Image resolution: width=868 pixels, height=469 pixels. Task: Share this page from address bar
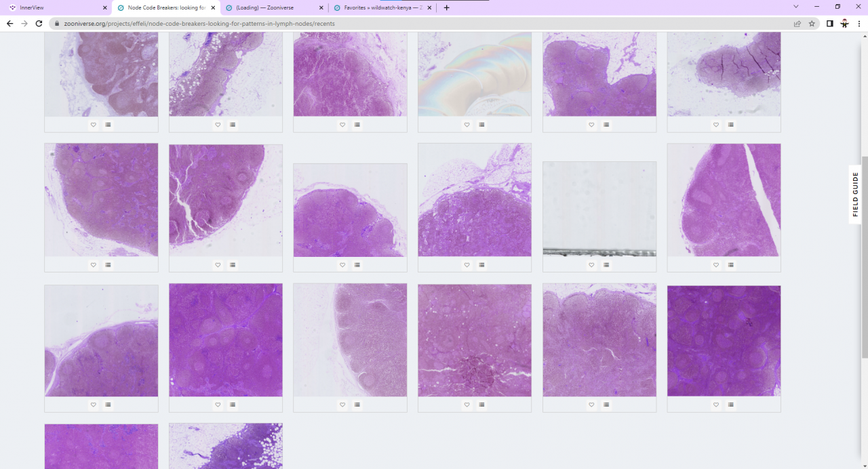coord(797,23)
